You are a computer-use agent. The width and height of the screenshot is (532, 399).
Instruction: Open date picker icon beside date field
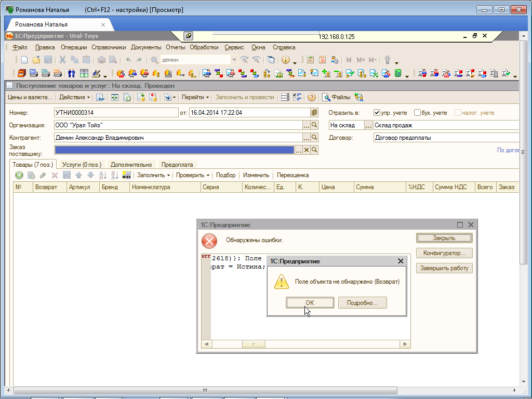point(314,113)
